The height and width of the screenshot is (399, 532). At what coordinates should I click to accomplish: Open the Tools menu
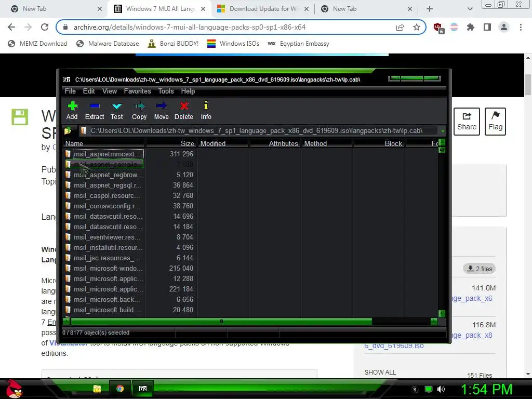pyautogui.click(x=166, y=91)
